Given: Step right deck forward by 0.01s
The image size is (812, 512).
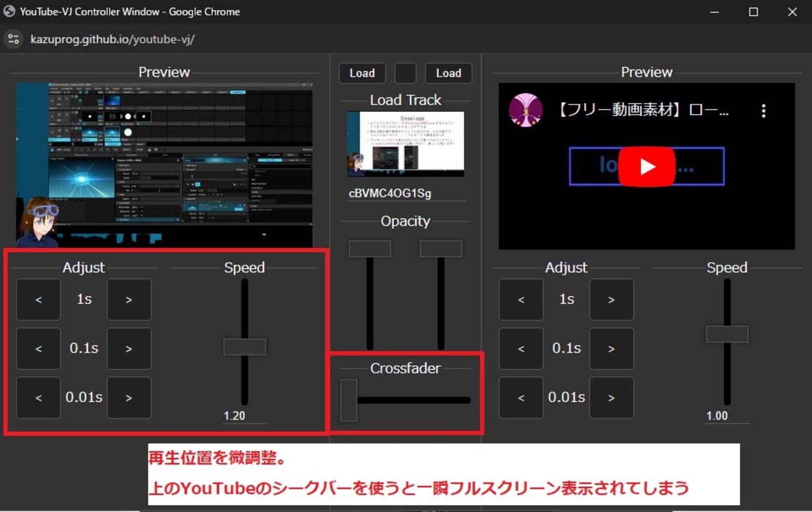Looking at the screenshot, I should (x=611, y=398).
